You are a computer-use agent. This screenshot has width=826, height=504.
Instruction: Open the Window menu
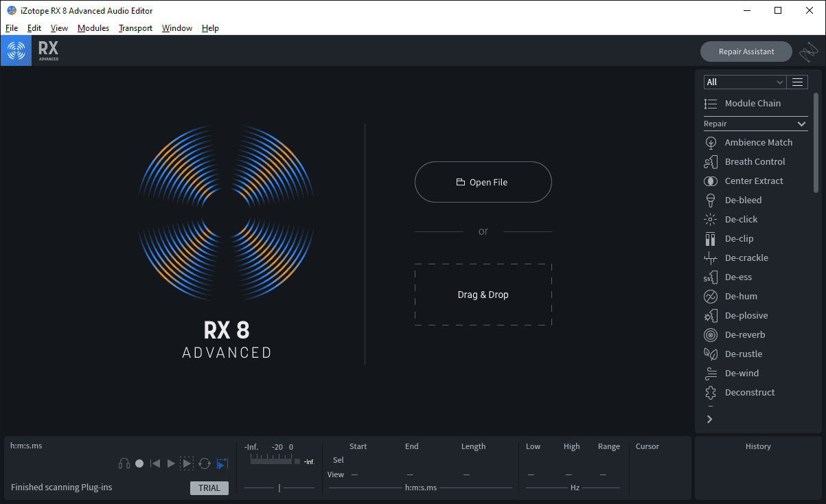(x=177, y=28)
